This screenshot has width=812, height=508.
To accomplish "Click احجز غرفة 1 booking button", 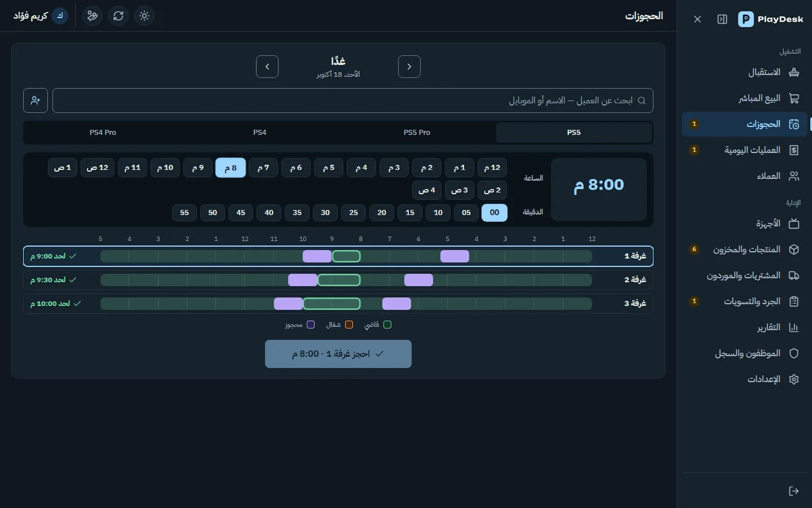I will click(338, 354).
